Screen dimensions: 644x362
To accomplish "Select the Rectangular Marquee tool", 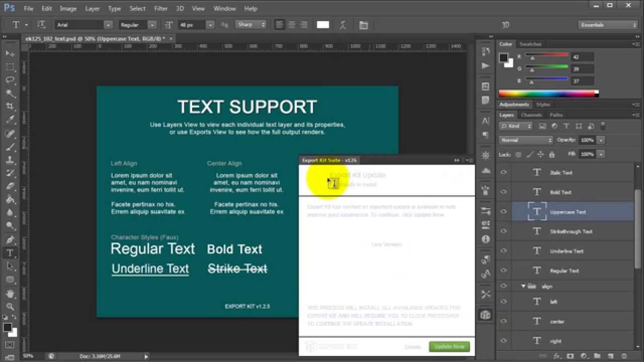I will click(10, 67).
